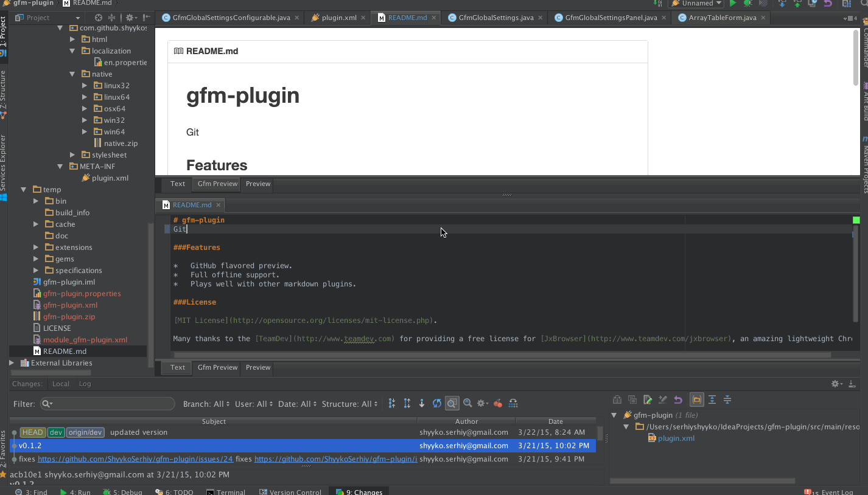
Task: Toggle the show details button in log toolbar
Action: pyautogui.click(x=452, y=403)
